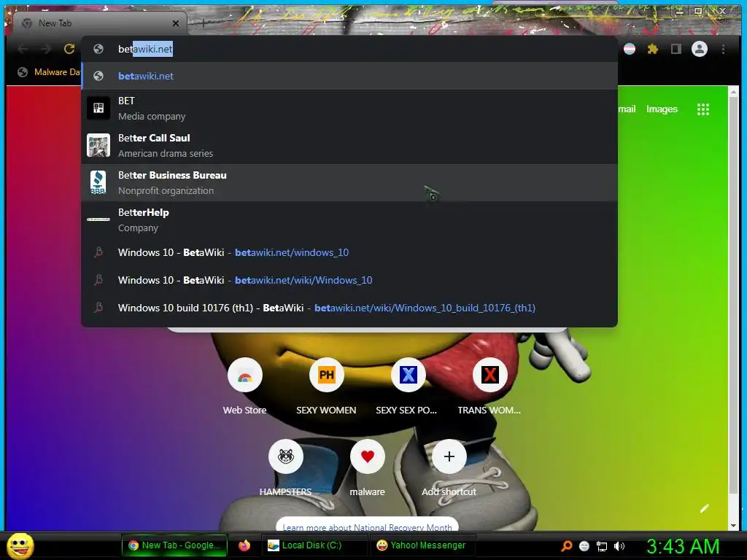Choose the Better Call Saul suggestion
This screenshot has width=747, height=560.
[349, 145]
